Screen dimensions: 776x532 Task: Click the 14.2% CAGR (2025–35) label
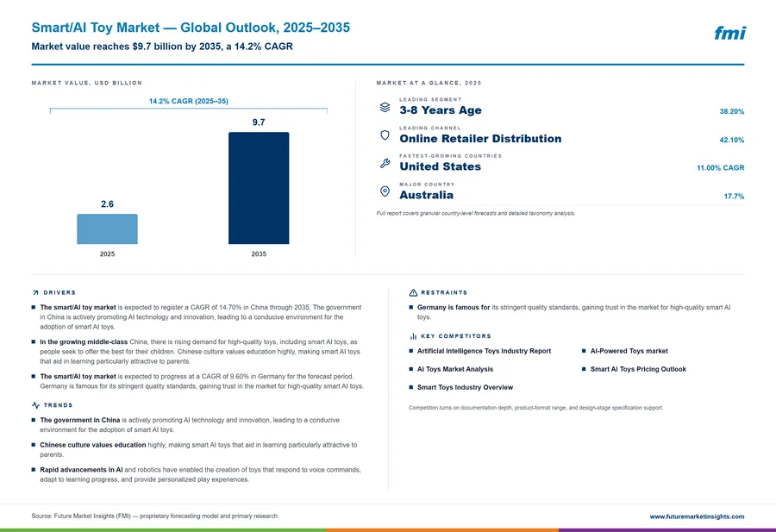click(189, 101)
